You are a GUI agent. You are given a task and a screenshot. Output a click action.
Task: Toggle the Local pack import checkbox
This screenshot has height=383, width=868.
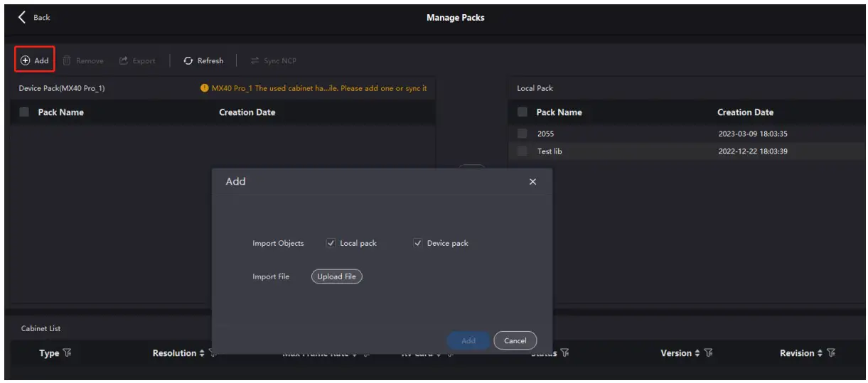[331, 243]
